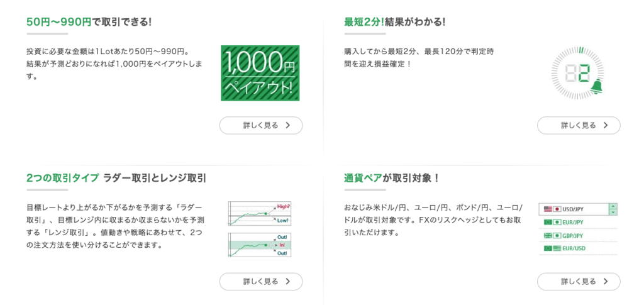Choose the EUR/JPY currency pair row
This screenshot has height=305, width=644.
tap(579, 222)
